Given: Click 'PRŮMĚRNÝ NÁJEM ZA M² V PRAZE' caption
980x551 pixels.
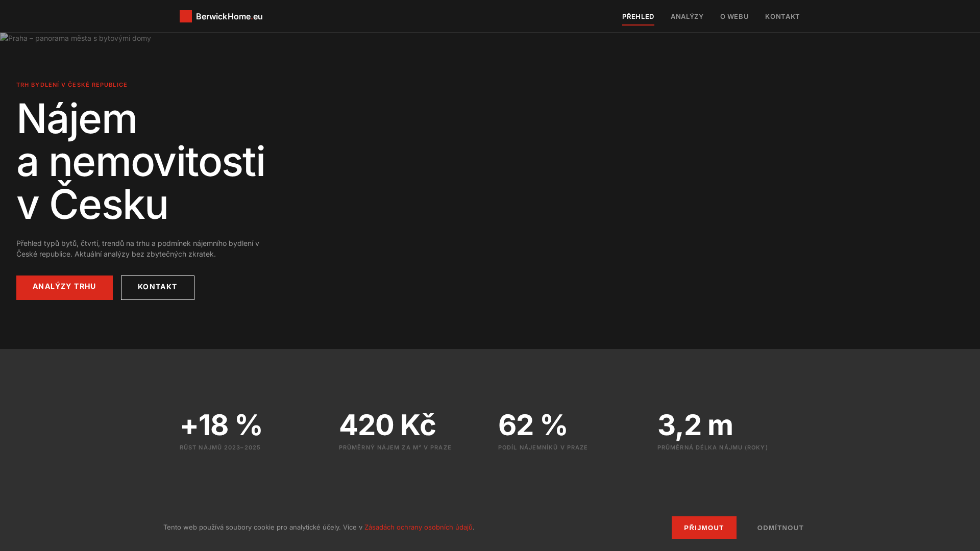Looking at the screenshot, I should 395,447.
